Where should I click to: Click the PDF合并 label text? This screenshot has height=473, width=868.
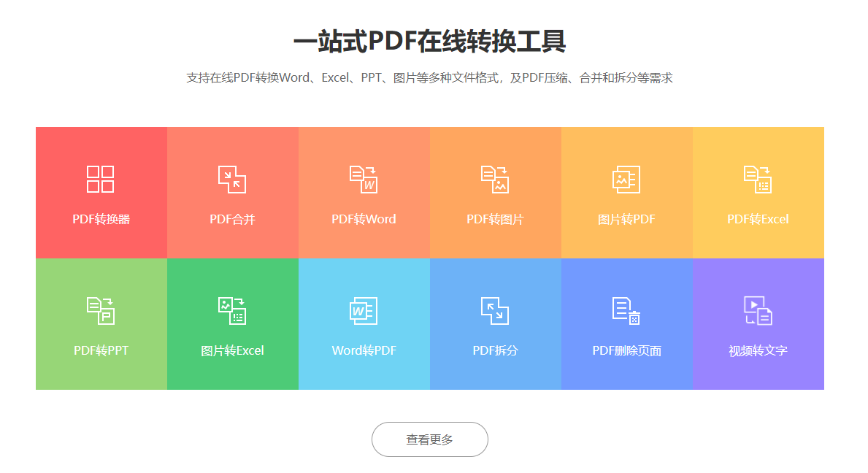pyautogui.click(x=232, y=219)
